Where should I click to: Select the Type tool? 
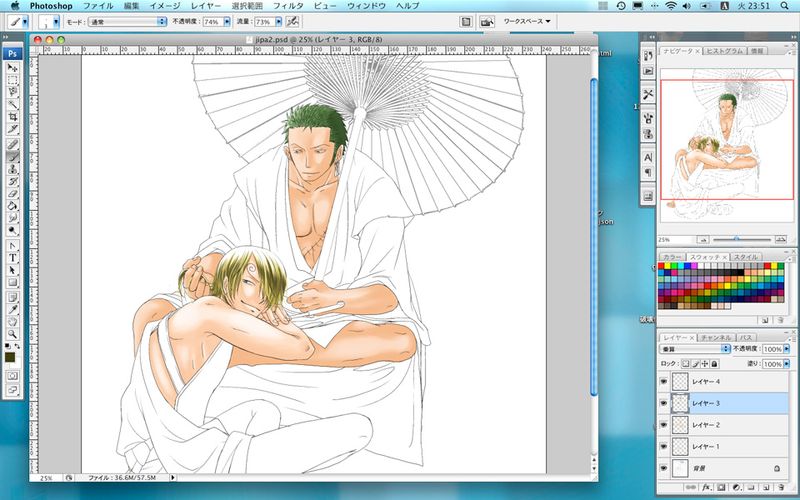point(12,258)
